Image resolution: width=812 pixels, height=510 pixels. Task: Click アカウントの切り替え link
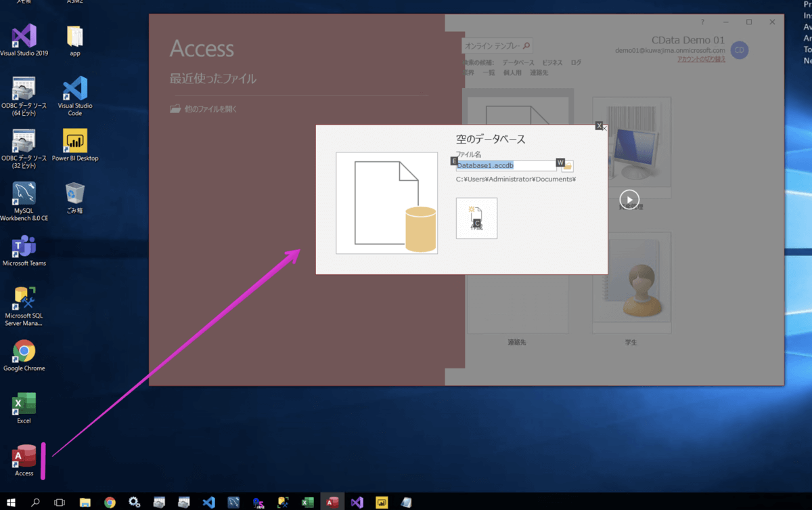coord(701,60)
